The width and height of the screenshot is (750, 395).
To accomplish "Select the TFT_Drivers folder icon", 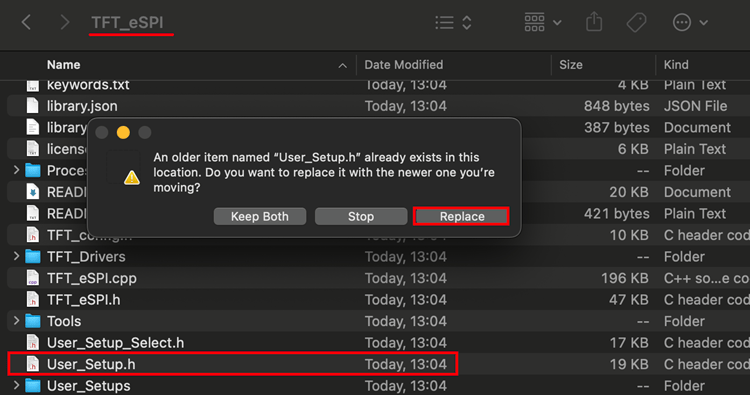I will click(x=33, y=257).
